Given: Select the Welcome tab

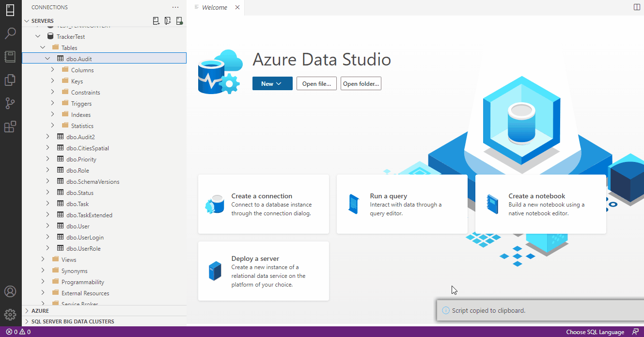Looking at the screenshot, I should click(x=214, y=7).
